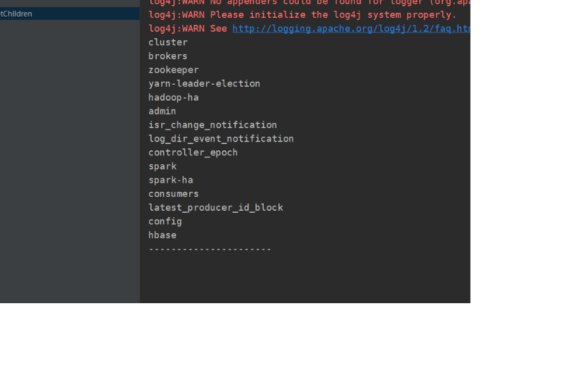Click the 'Please initialize the log4j system' warning

302,15
